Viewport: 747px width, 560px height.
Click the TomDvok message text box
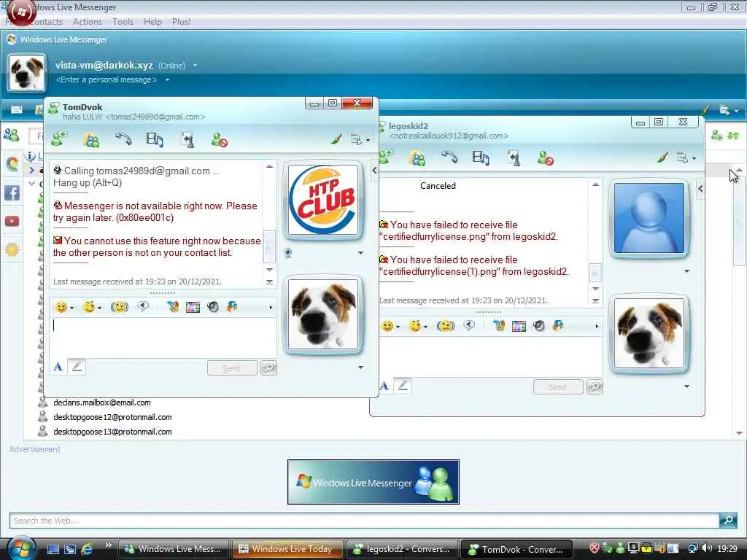(163, 338)
